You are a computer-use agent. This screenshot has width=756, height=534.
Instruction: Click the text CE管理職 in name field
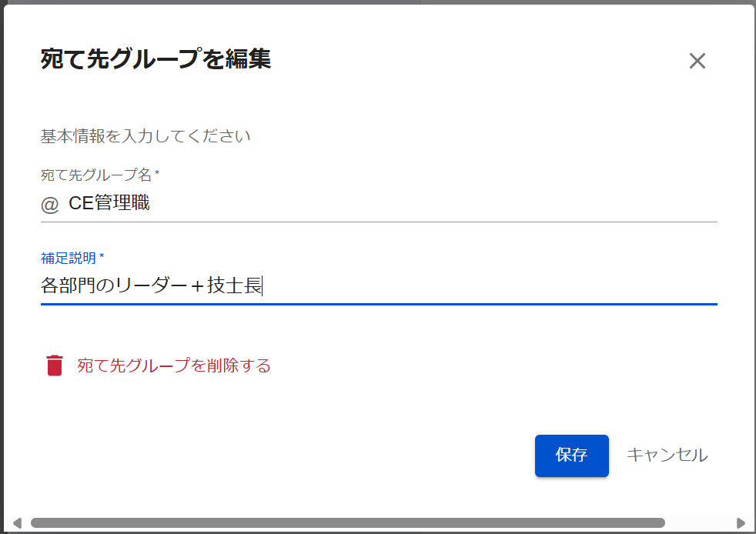tap(109, 204)
